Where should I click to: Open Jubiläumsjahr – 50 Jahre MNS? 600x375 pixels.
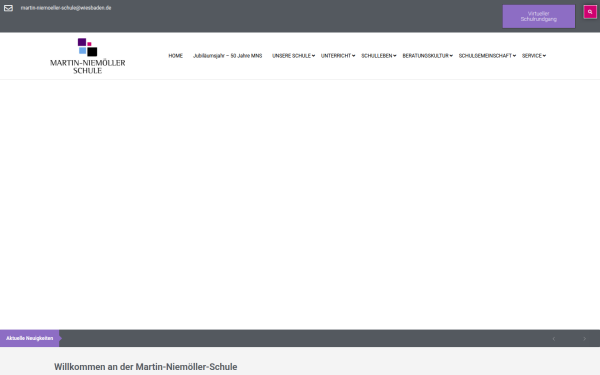[x=227, y=56]
